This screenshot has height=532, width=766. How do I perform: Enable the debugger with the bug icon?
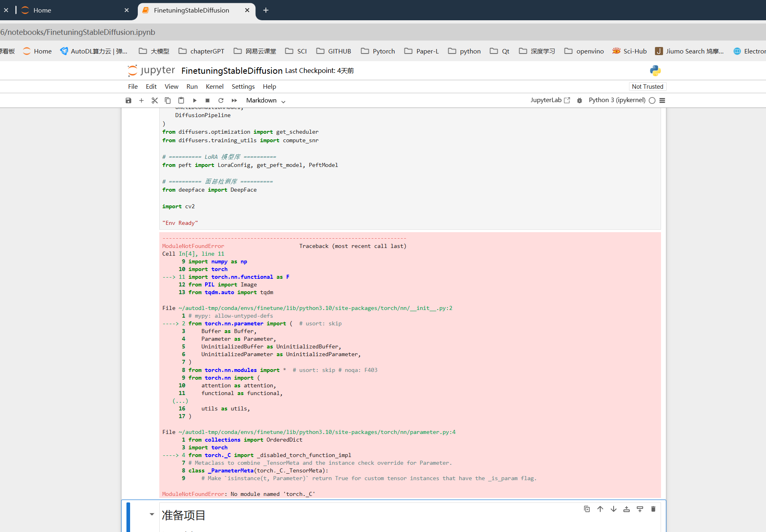[x=580, y=100]
